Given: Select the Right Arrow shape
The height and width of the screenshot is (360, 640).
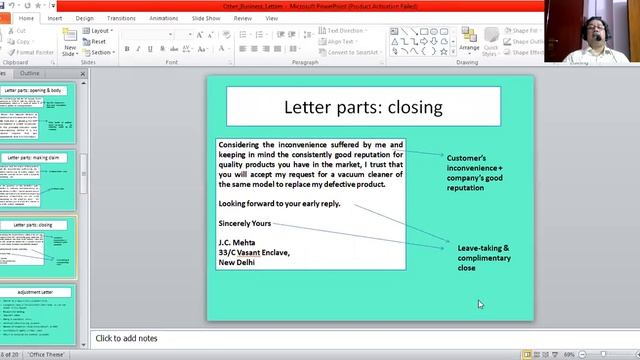Looking at the screenshot, I should point(424,42).
